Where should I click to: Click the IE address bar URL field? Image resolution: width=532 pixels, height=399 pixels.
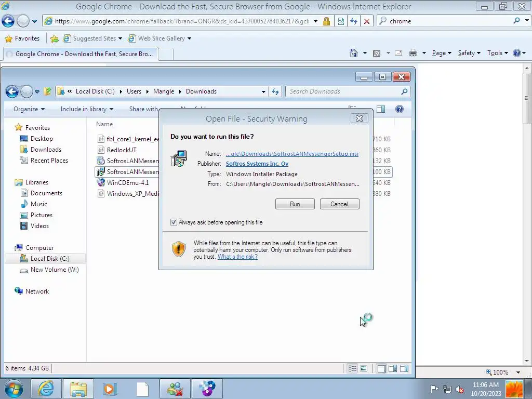(181, 21)
